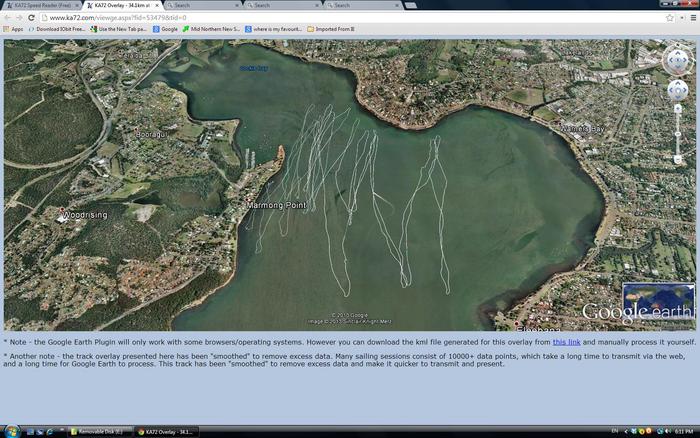Go forward using browser forward arrow

click(x=19, y=18)
